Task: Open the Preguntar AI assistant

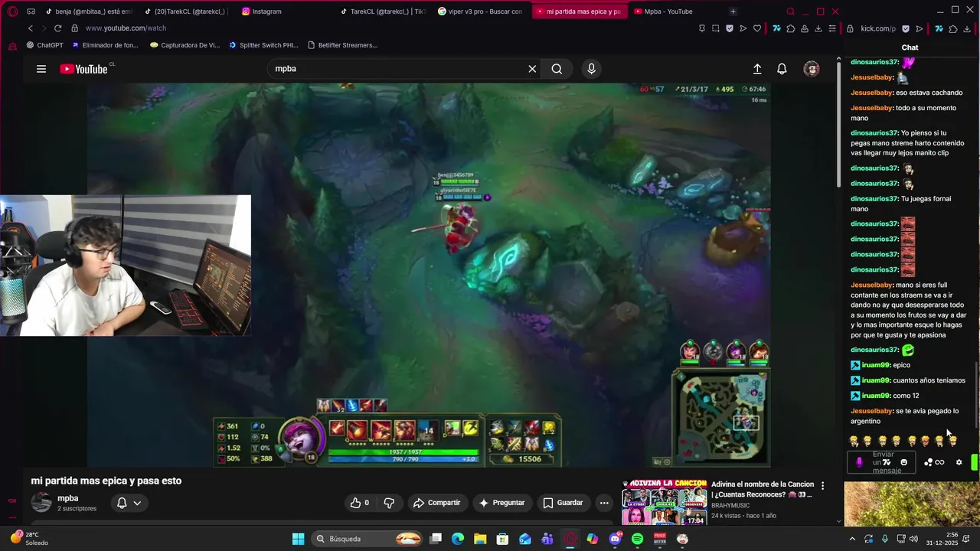Action: [502, 503]
